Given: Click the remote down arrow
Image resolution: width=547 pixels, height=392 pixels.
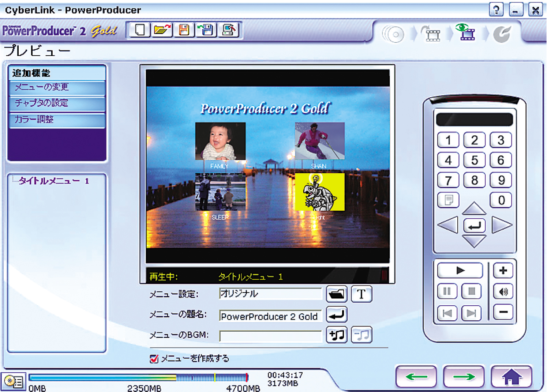Looking at the screenshot, I should (x=474, y=241).
